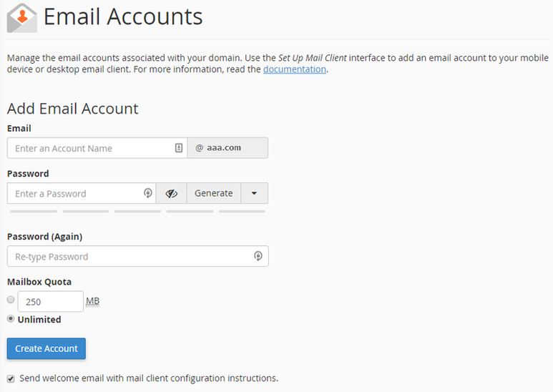Select the Re-type Password input box

pyautogui.click(x=129, y=256)
